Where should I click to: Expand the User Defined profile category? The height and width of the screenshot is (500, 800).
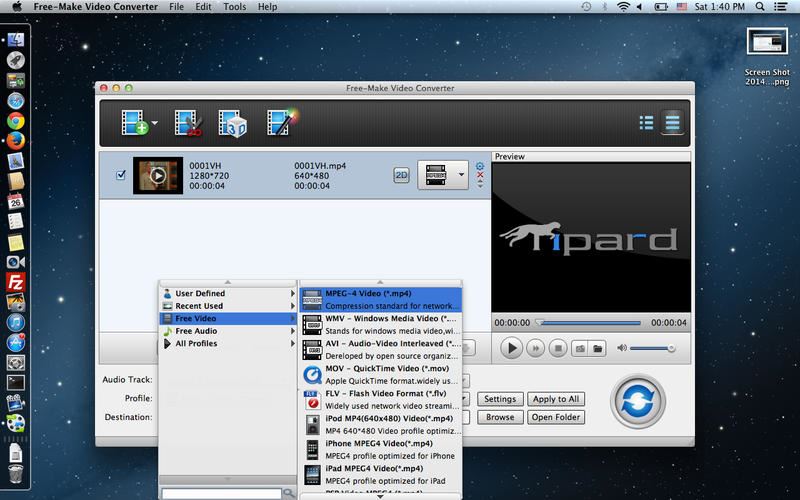click(228, 293)
